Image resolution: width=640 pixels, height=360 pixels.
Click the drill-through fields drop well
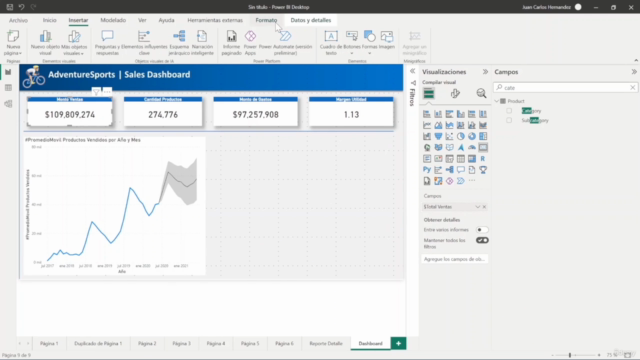tap(454, 259)
